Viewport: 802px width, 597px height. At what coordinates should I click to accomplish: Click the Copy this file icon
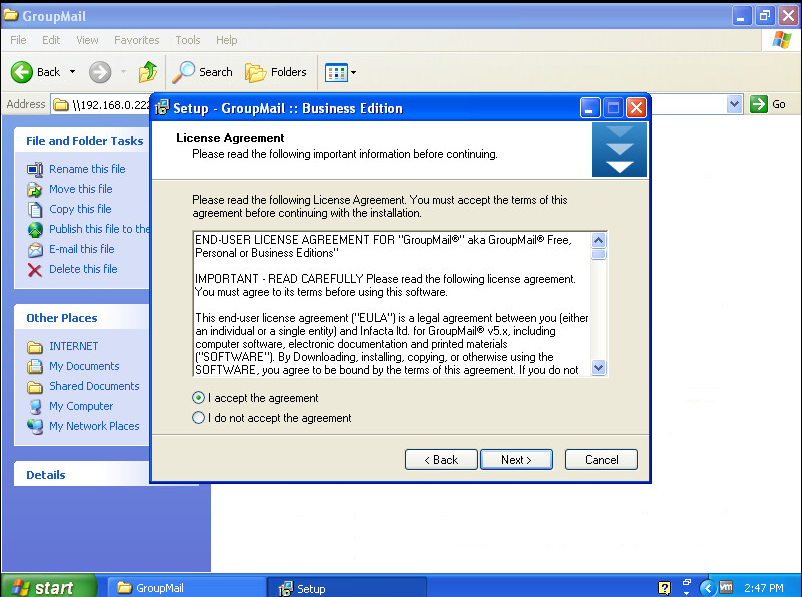pyautogui.click(x=35, y=209)
